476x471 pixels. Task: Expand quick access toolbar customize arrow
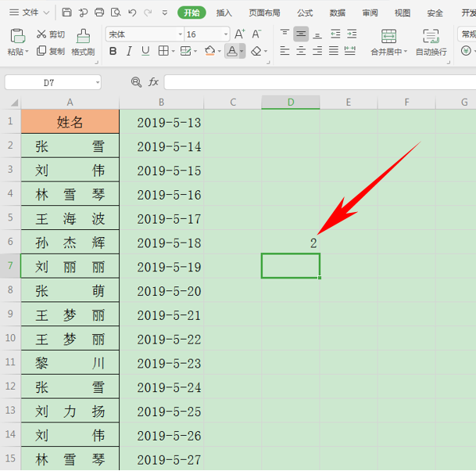165,13
